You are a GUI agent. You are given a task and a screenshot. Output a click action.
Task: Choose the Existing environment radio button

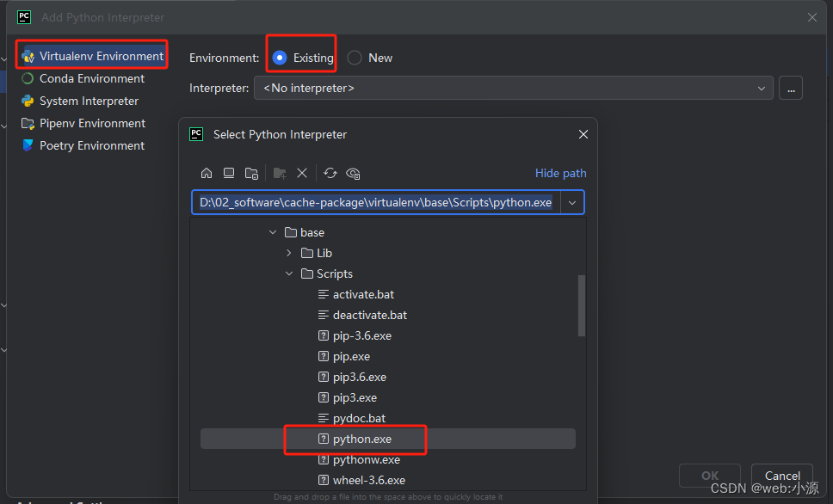280,58
